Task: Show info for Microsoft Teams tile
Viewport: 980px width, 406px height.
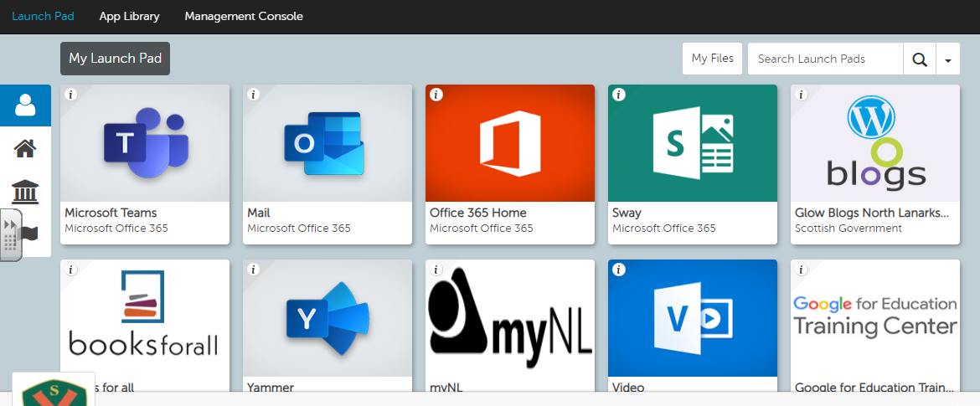Action: click(x=71, y=95)
